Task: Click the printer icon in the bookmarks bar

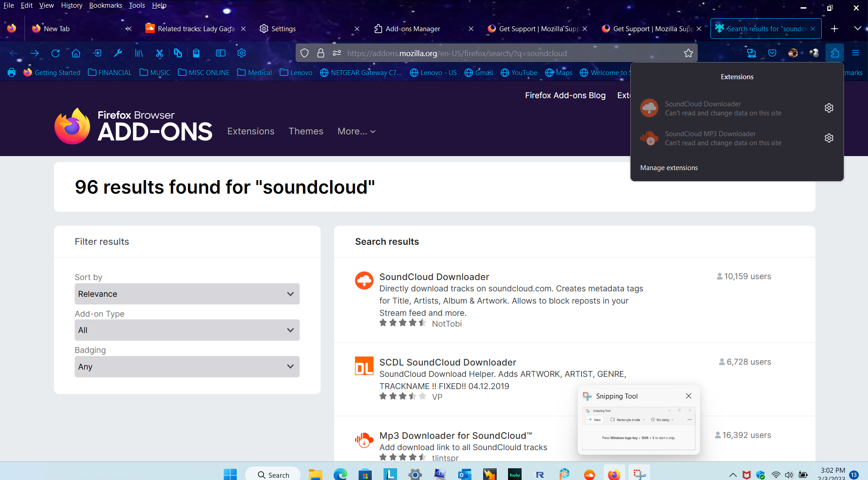Action: coord(12,72)
